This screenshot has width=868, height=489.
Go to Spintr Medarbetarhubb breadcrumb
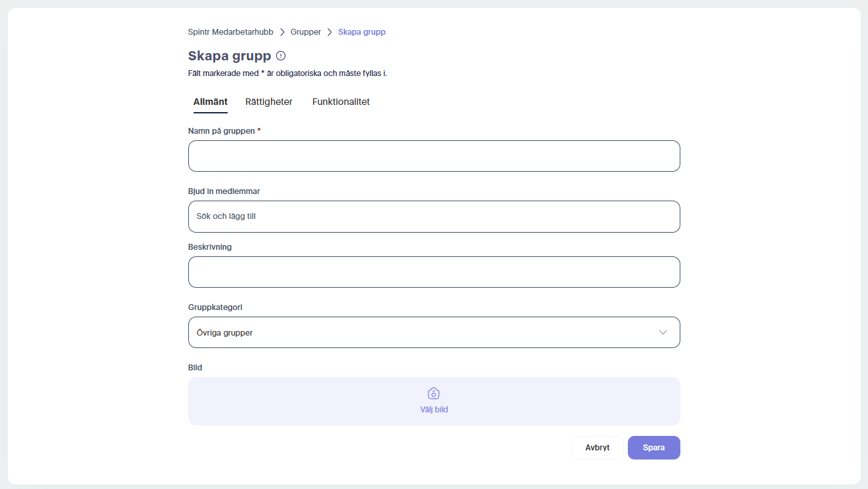pyautogui.click(x=231, y=31)
